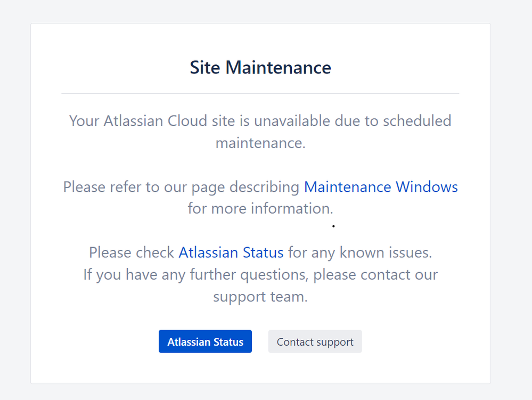Click the lowercase word 'maintenance.' in the first paragraph
This screenshot has height=400, width=532.
pyautogui.click(x=260, y=143)
